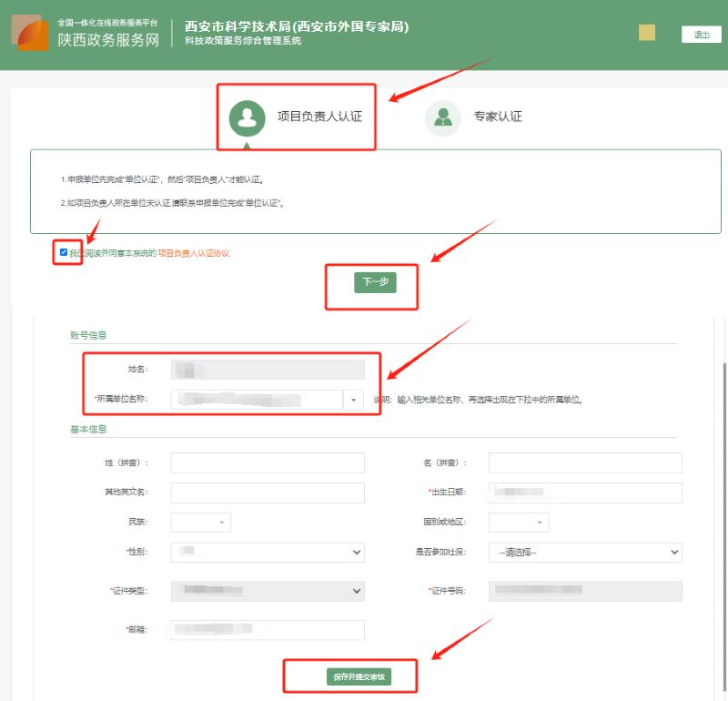This screenshot has height=701, width=728.
Task: Click the 姓（拼音） input field
Action: click(268, 462)
